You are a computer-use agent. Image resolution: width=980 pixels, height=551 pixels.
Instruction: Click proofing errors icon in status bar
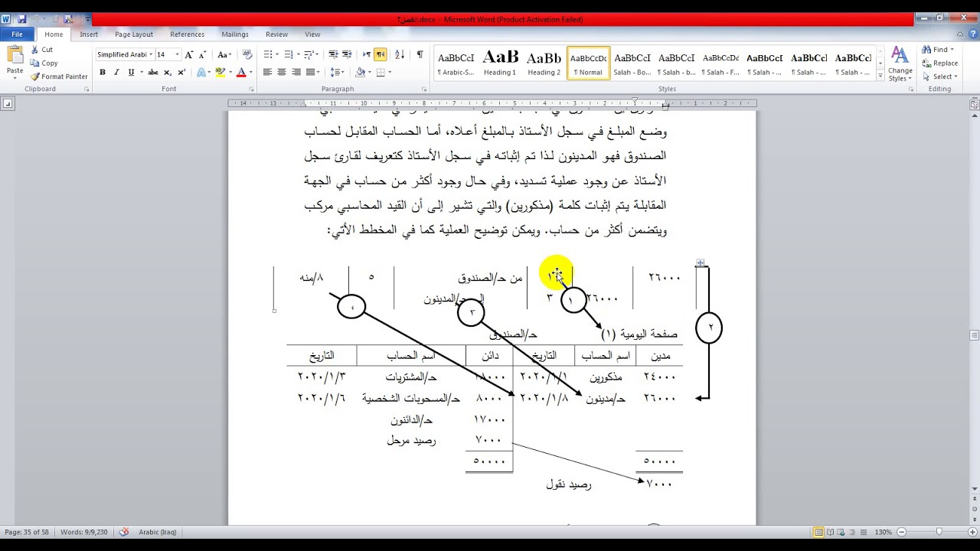coord(123,532)
